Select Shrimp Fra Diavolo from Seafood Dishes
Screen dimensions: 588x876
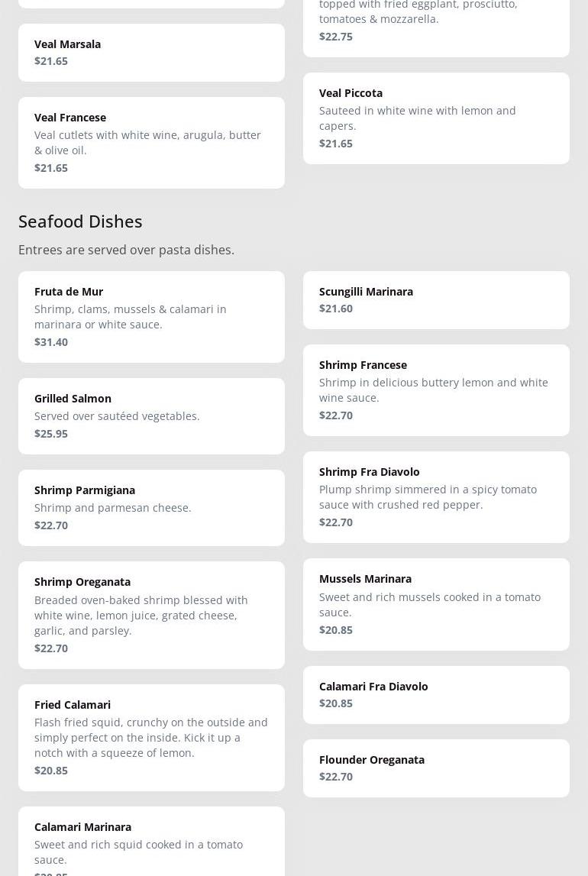436,496
